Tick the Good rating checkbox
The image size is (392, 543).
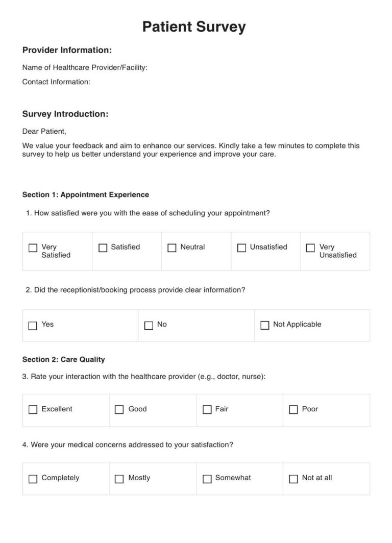click(119, 410)
